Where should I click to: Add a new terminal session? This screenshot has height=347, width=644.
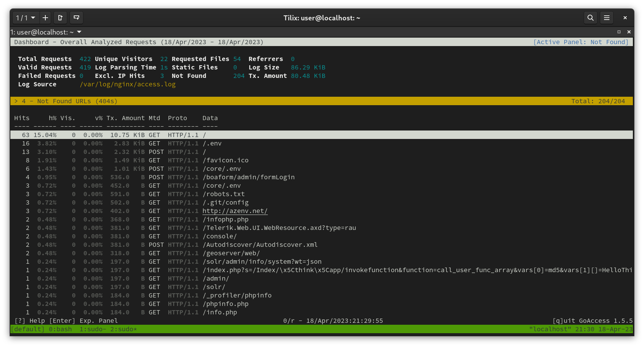[x=45, y=18]
